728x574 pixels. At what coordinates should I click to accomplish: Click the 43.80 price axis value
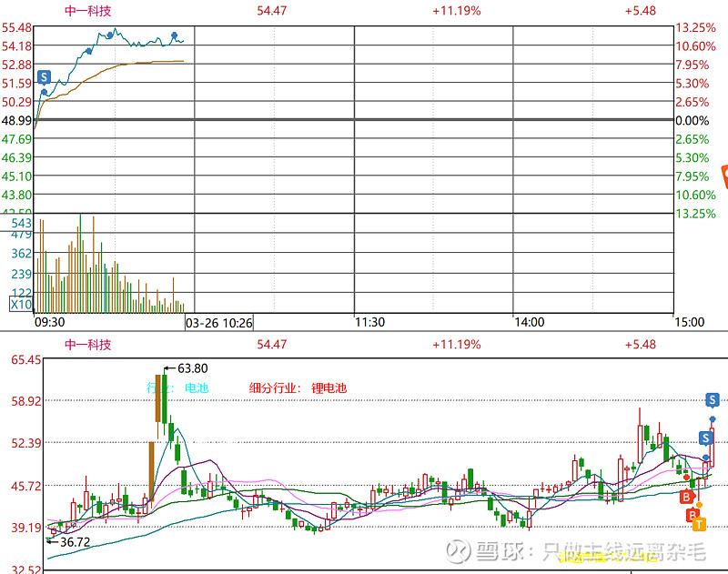[16, 195]
